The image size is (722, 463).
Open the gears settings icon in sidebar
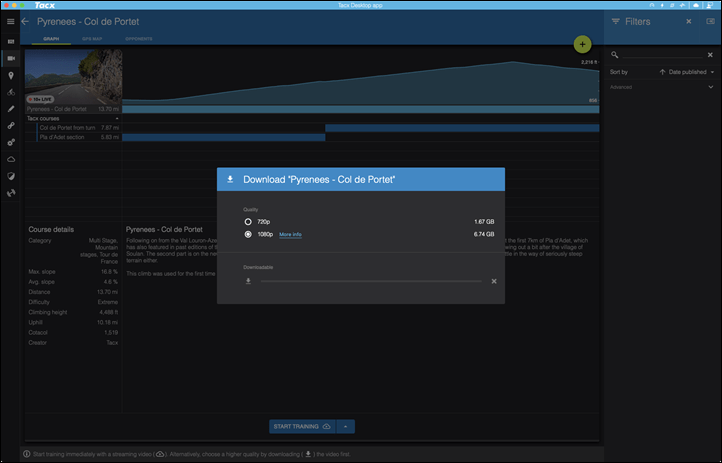(11, 143)
